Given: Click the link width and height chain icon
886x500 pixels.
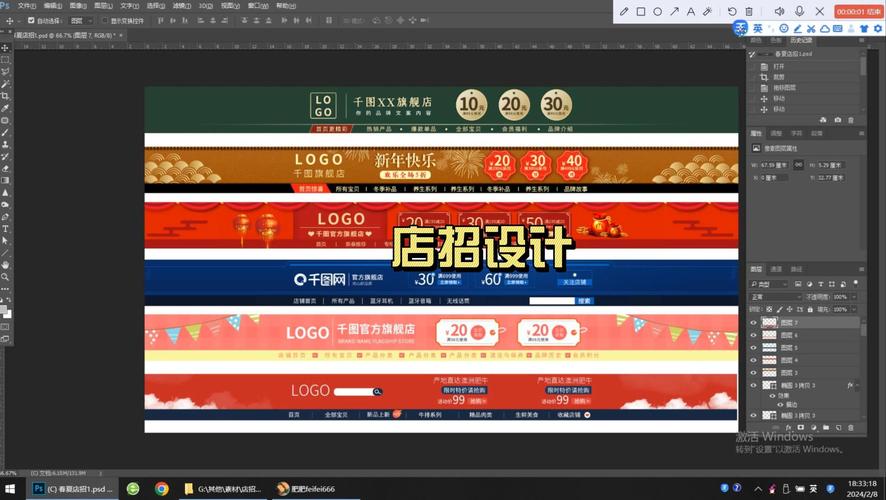Looking at the screenshot, I should click(x=798, y=165).
